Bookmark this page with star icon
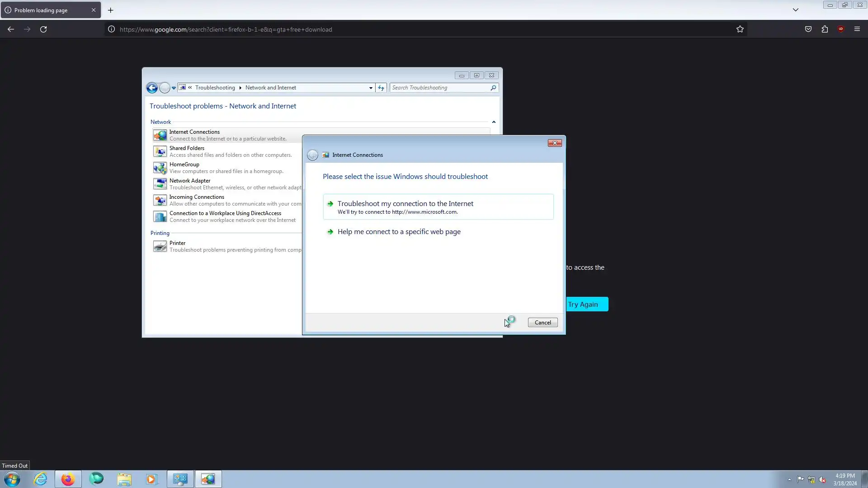Screen dimensions: 868x488 point(740,29)
